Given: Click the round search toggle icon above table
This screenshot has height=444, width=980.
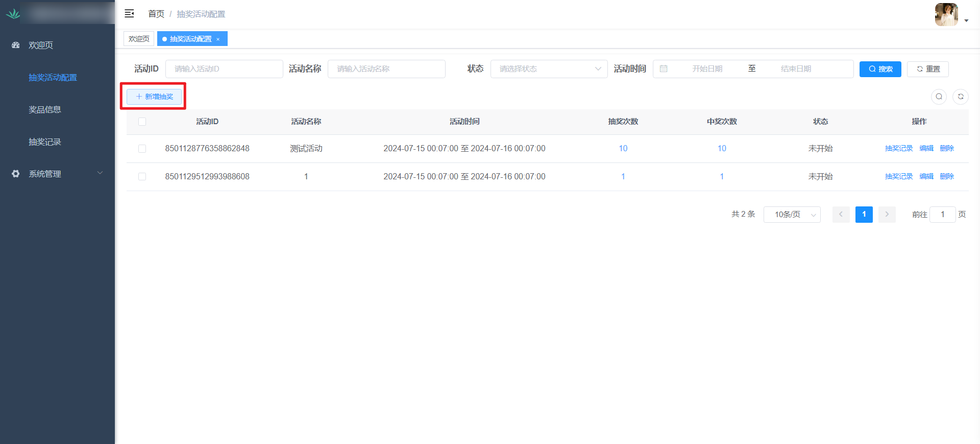Looking at the screenshot, I should pyautogui.click(x=939, y=97).
